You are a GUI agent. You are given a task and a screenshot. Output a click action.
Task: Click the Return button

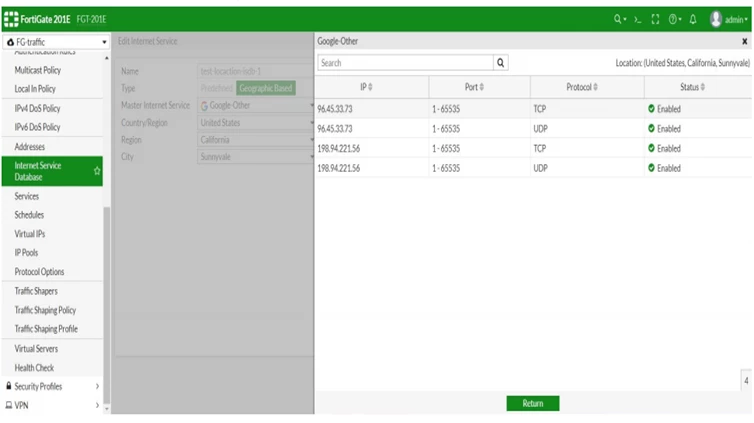click(533, 403)
